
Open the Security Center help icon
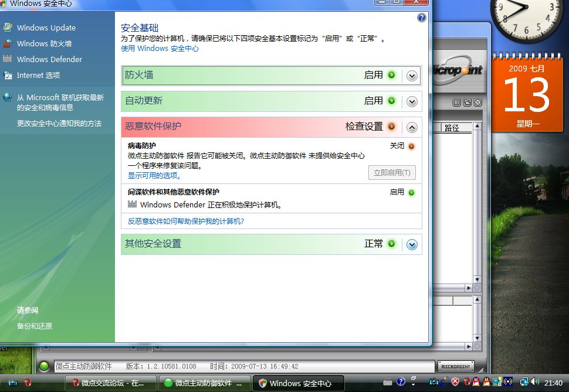click(x=421, y=18)
